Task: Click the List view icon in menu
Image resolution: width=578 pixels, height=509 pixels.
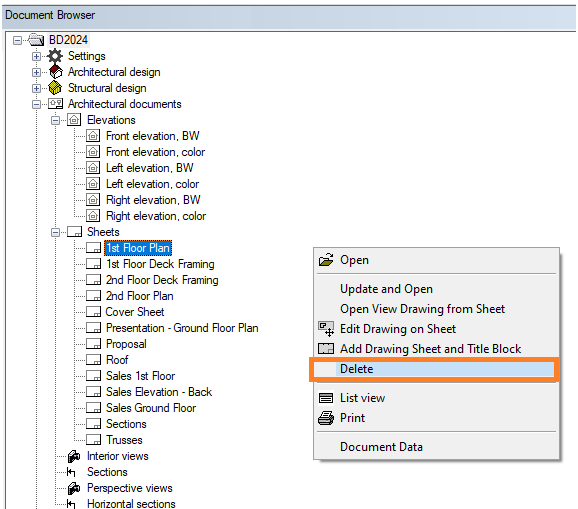Action: coord(326,398)
